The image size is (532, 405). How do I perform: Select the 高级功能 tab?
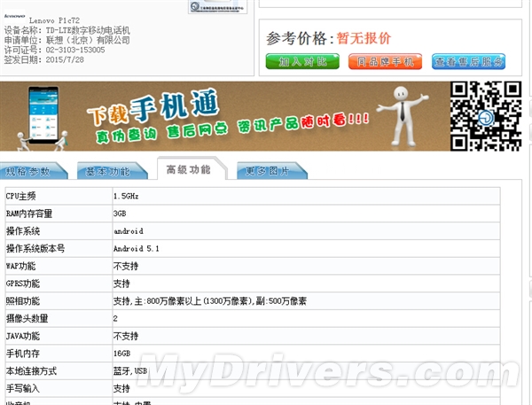point(190,169)
